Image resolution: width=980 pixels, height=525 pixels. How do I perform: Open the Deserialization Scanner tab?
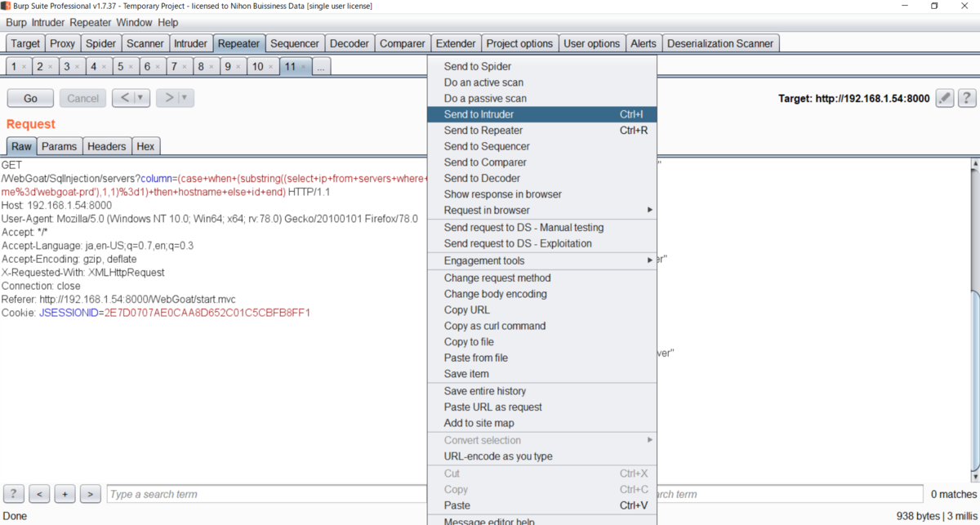click(721, 43)
